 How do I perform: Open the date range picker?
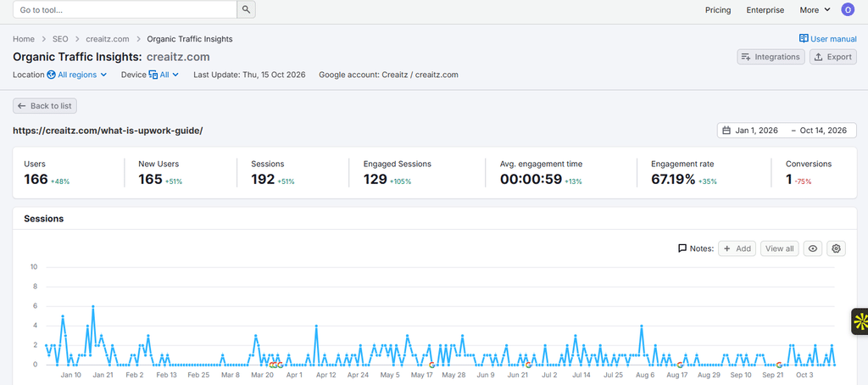tap(787, 131)
